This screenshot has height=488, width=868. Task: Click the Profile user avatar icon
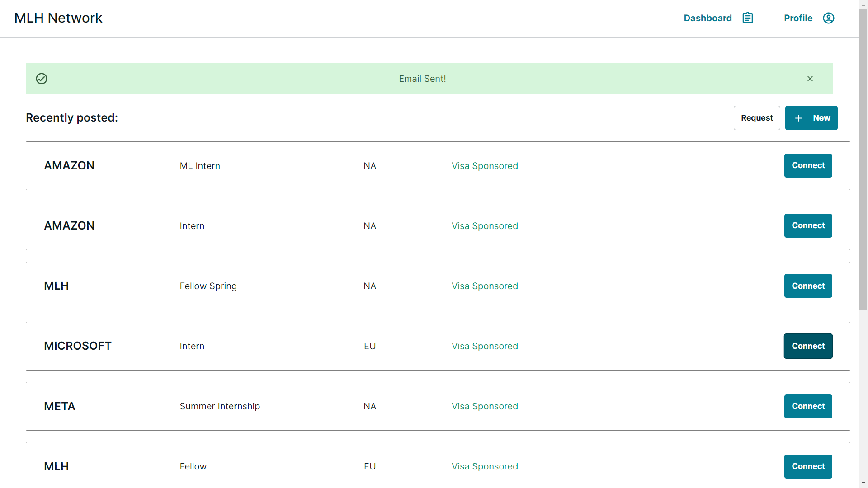[x=828, y=18]
